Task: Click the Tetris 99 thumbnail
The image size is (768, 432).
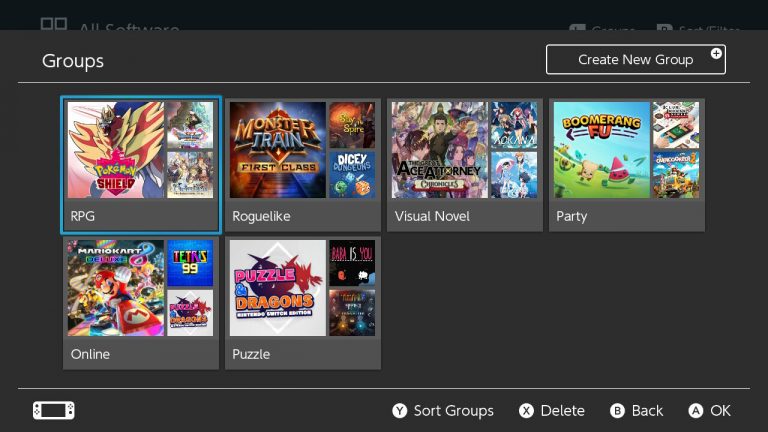Action: [x=190, y=263]
